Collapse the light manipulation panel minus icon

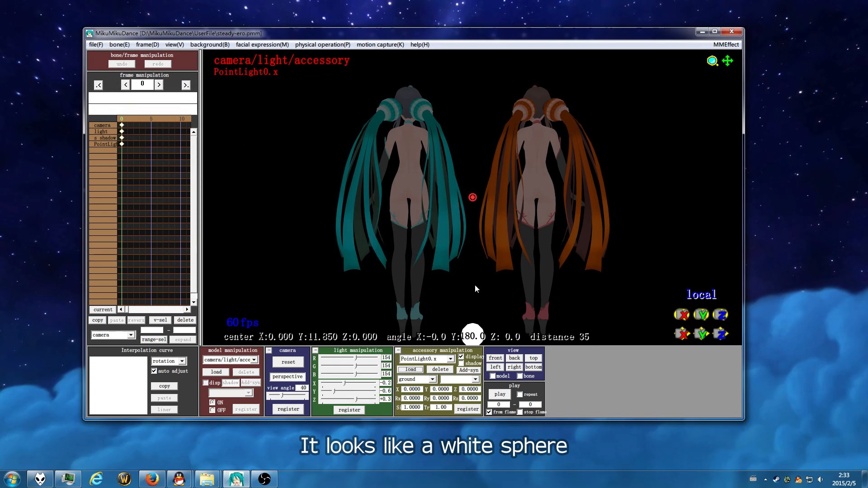pos(316,351)
